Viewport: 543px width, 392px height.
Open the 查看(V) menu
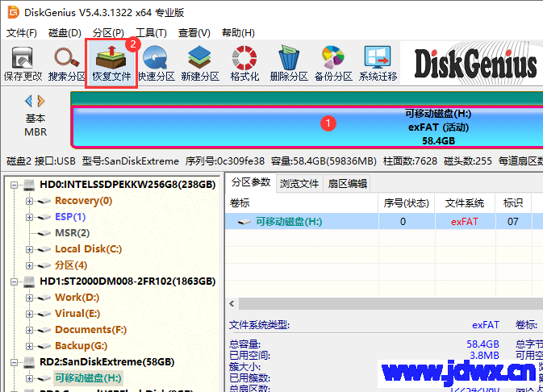[x=194, y=33]
